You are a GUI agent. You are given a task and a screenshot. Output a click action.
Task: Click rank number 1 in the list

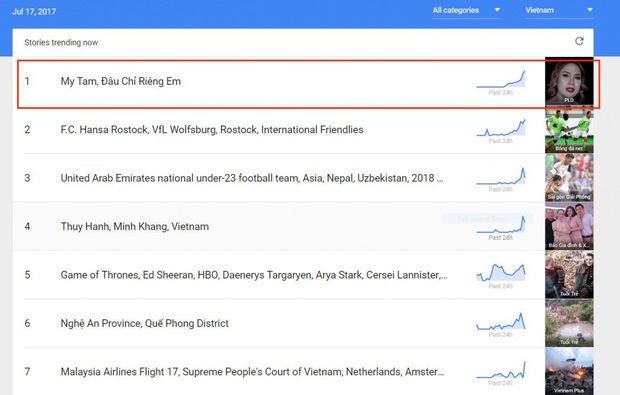[27, 81]
